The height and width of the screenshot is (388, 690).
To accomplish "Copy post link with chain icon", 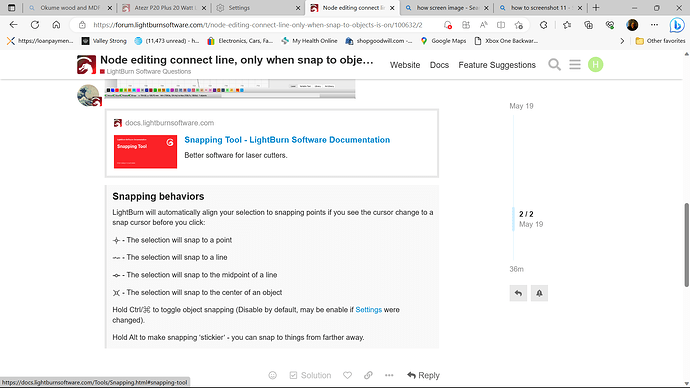I will point(368,375).
